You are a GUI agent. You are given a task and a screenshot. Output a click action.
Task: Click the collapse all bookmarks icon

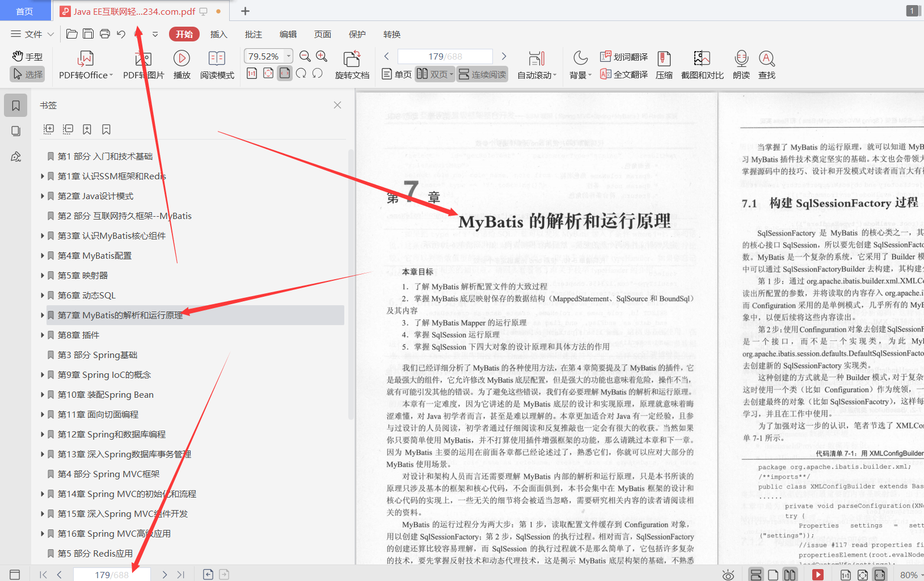[x=68, y=129]
